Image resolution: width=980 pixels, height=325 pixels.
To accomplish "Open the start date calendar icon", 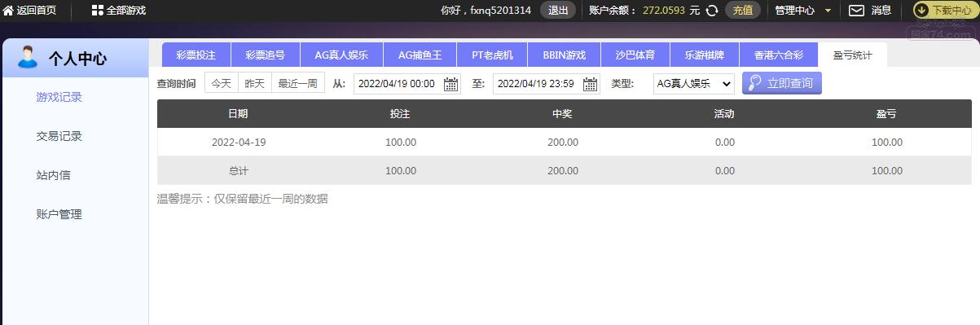I will click(x=450, y=84).
